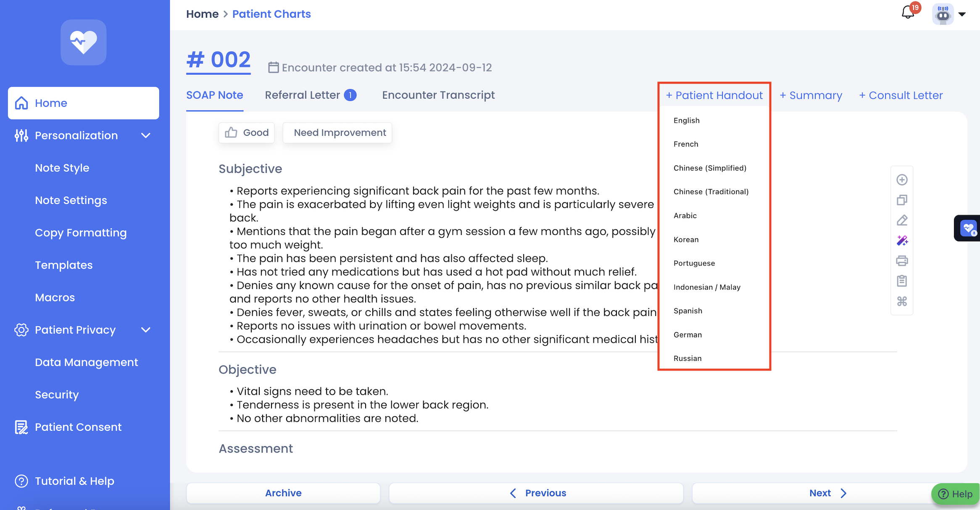
Task: Click the Patient Charts breadcrumb link
Action: click(271, 14)
